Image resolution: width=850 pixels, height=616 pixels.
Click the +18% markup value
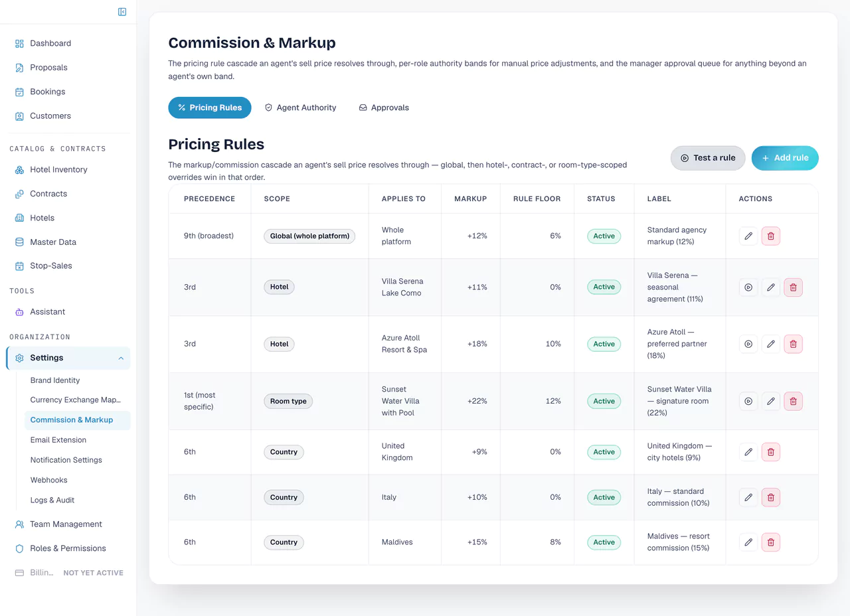477,344
